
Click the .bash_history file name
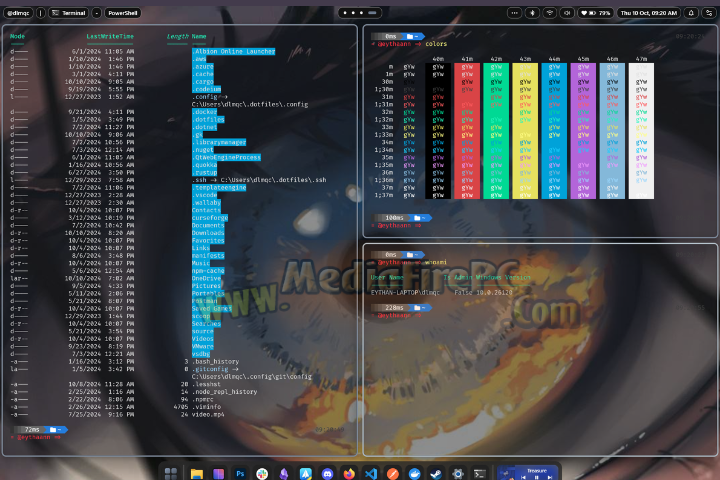tap(215, 361)
